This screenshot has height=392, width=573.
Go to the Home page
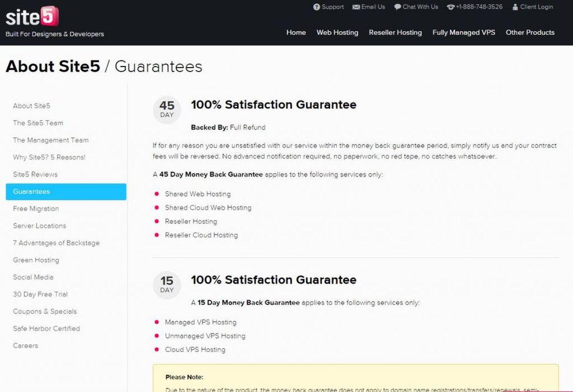(x=296, y=33)
